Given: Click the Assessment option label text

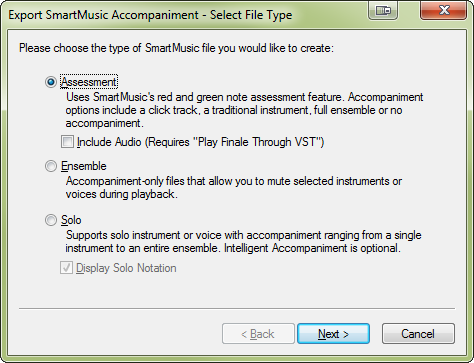Looking at the screenshot, I should tap(89, 82).
